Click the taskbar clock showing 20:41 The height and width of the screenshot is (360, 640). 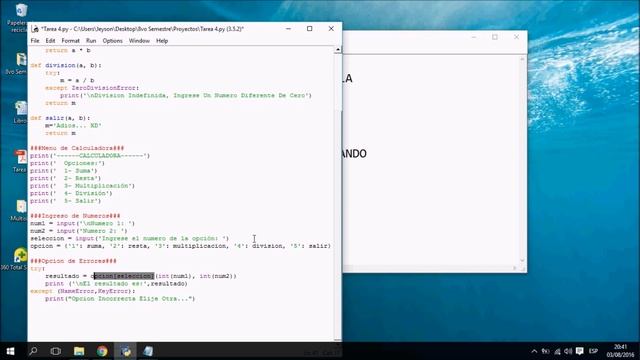pyautogui.click(x=620, y=351)
